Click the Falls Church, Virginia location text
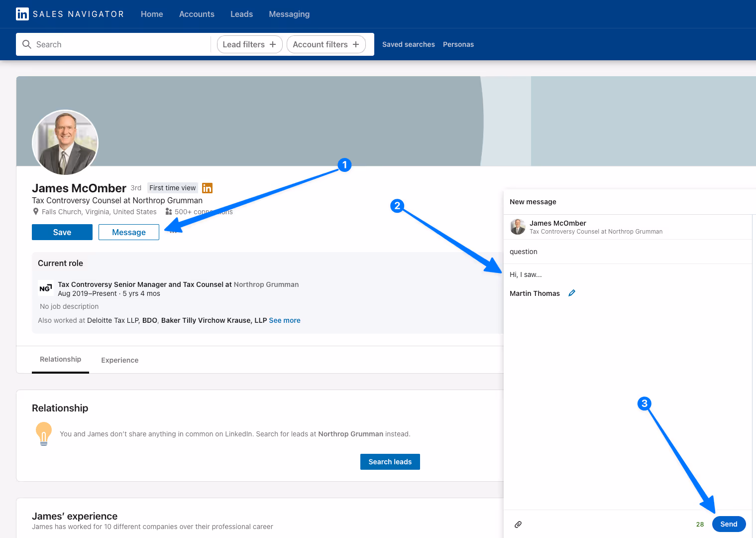The width and height of the screenshot is (756, 538). (x=99, y=212)
